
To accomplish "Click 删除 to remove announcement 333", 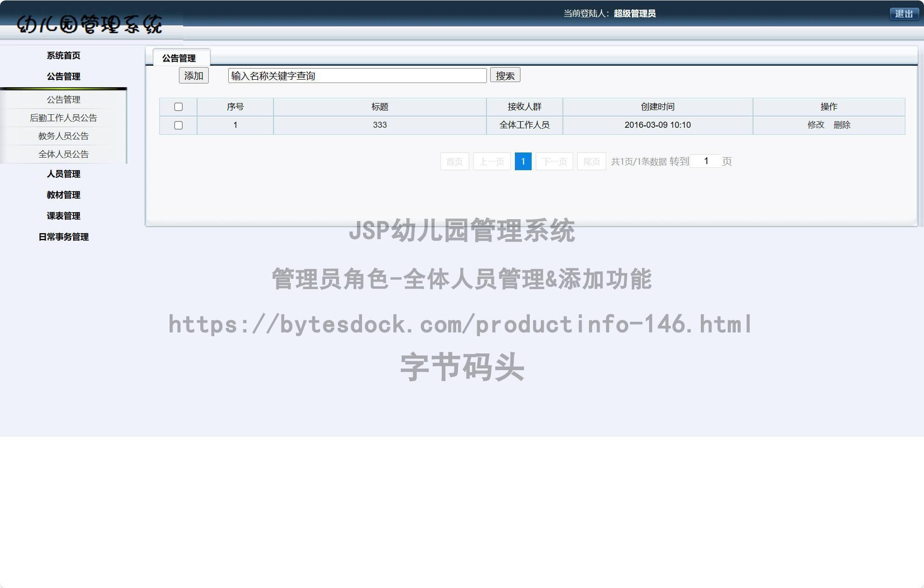I will [x=843, y=125].
